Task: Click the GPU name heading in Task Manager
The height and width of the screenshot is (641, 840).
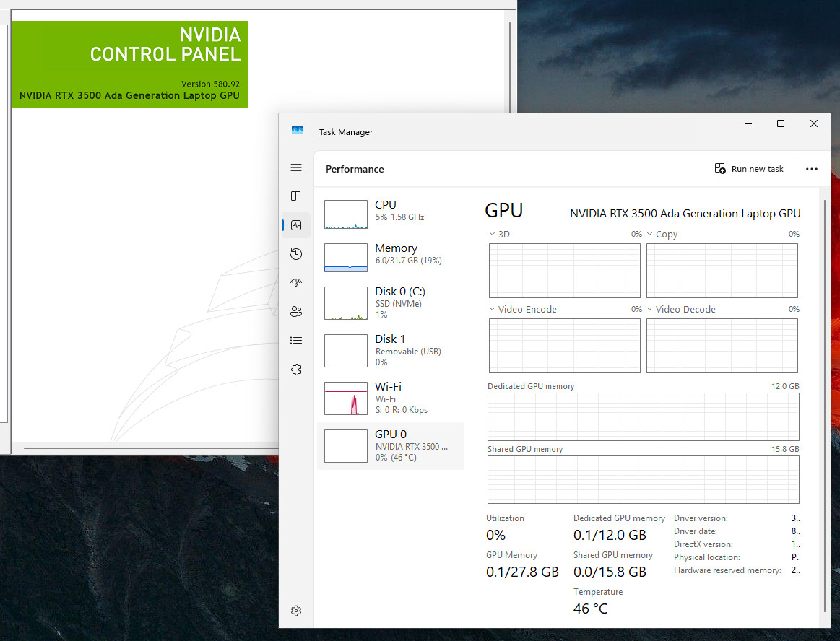Action: [x=685, y=213]
